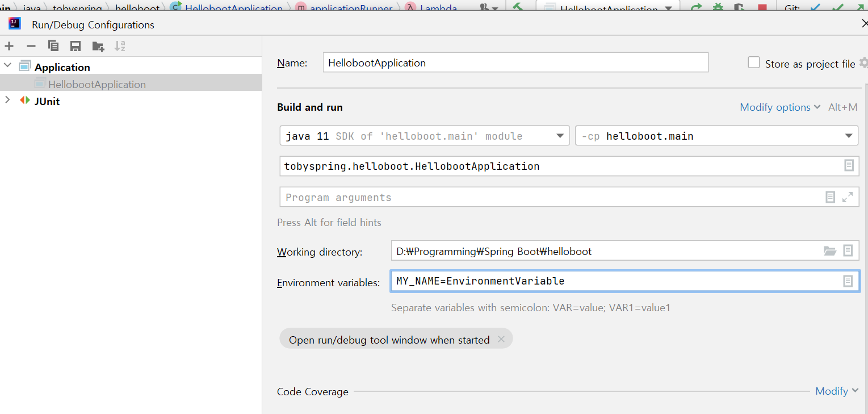Focus the Program arguments input field

[545, 197]
